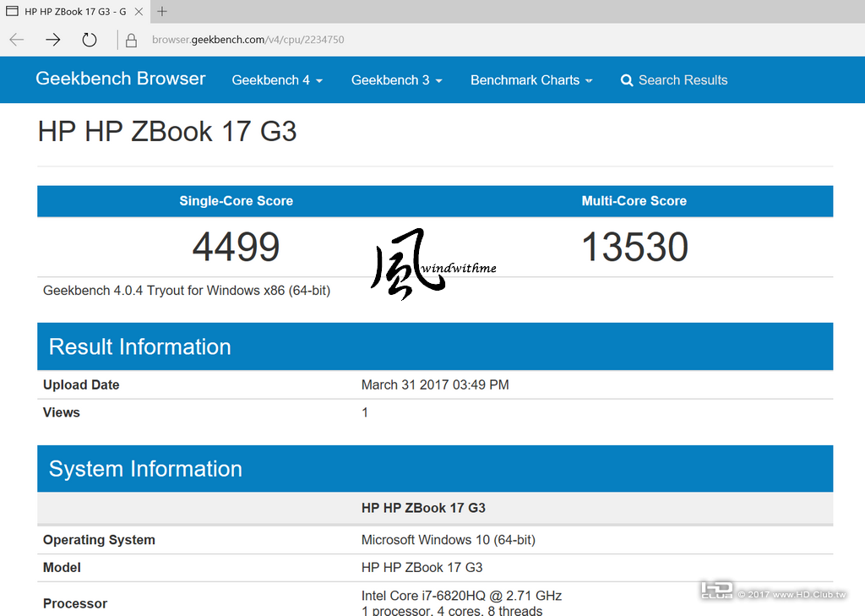The image size is (865, 616).
Task: Click the browser back arrow
Action: tap(17, 39)
